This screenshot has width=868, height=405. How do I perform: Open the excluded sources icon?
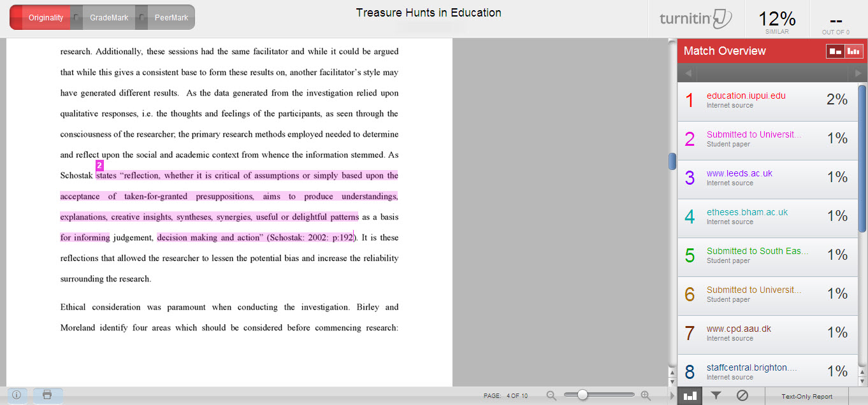pos(742,395)
